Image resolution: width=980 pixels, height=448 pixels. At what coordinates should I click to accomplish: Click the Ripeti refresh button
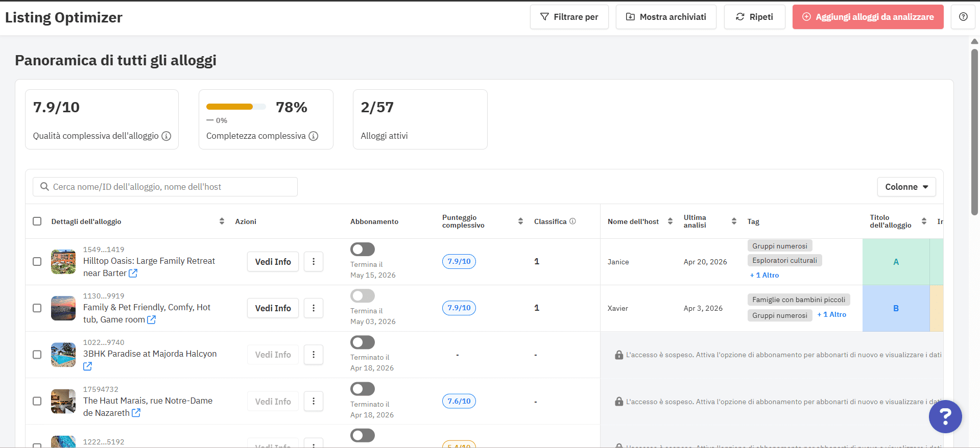tap(754, 17)
